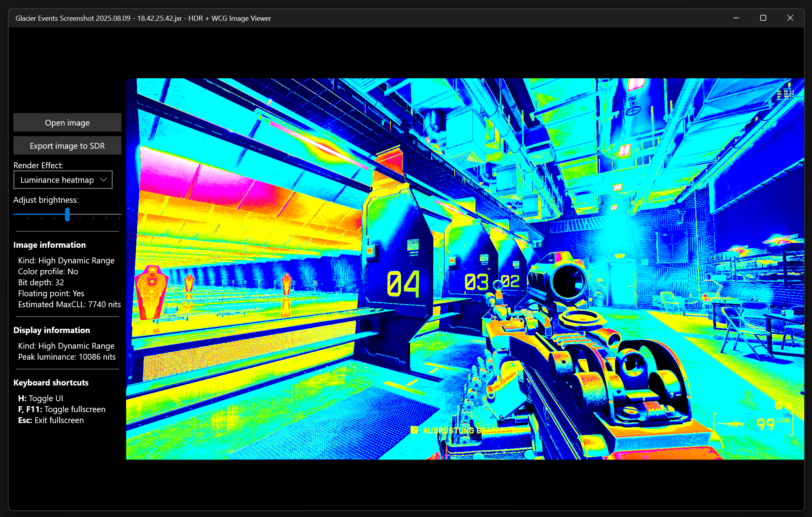Click the Adjust brightness slider thumb
812x517 pixels.
(x=67, y=214)
